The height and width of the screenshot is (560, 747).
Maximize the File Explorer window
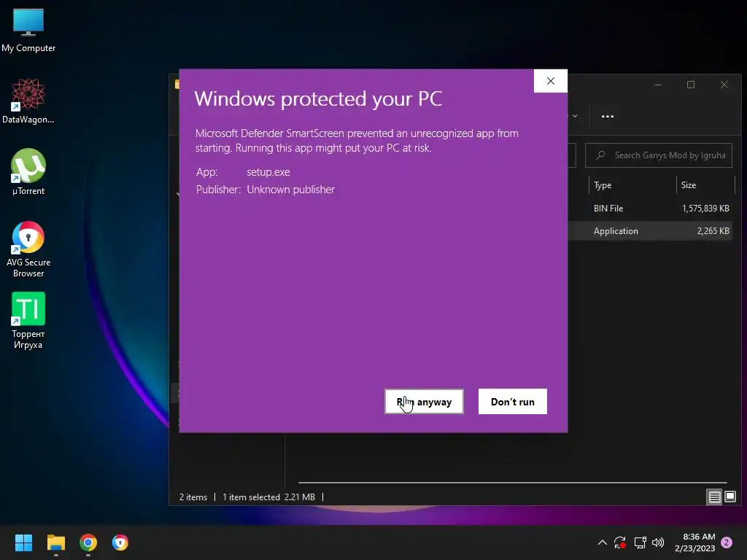point(691,85)
